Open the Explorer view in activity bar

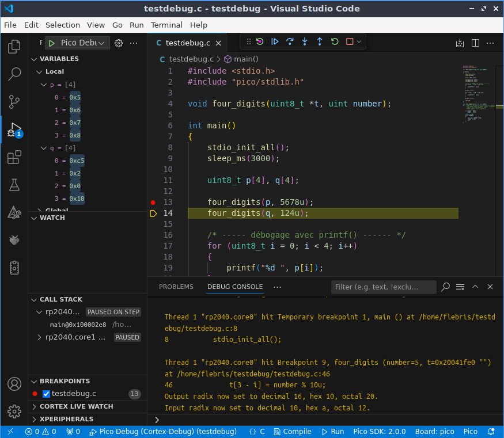(14, 47)
